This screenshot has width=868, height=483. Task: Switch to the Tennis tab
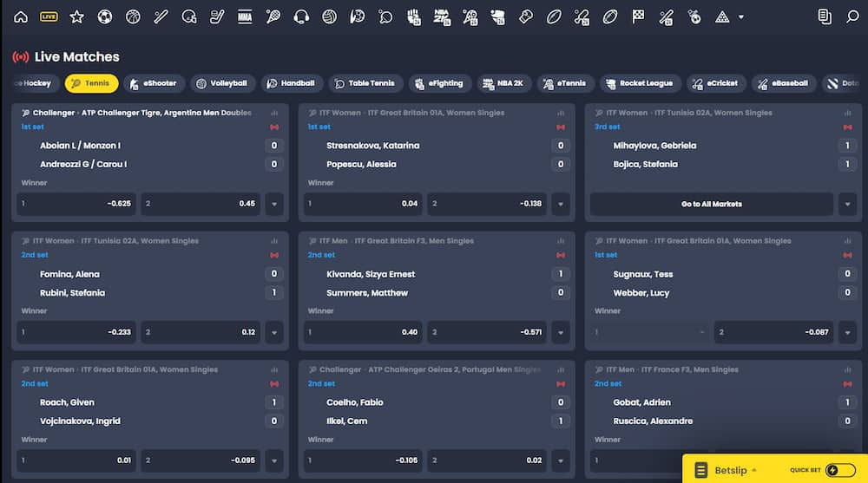[x=91, y=83]
